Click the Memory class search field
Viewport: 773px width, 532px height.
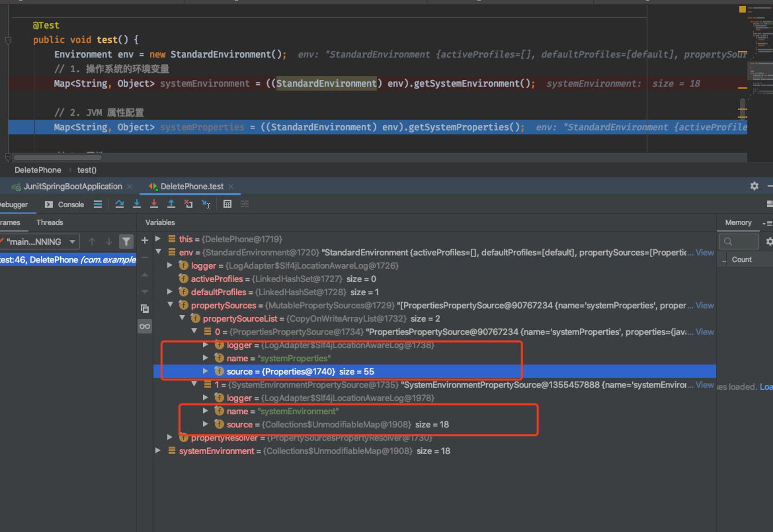pyautogui.click(x=739, y=242)
